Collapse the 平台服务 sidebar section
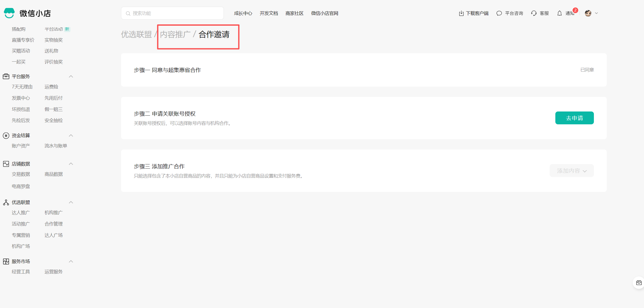The width and height of the screenshot is (644, 308). [x=71, y=77]
